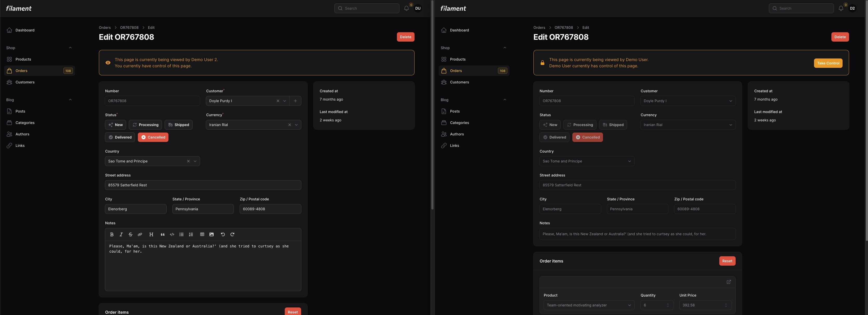Click into the Search field

coord(367,8)
